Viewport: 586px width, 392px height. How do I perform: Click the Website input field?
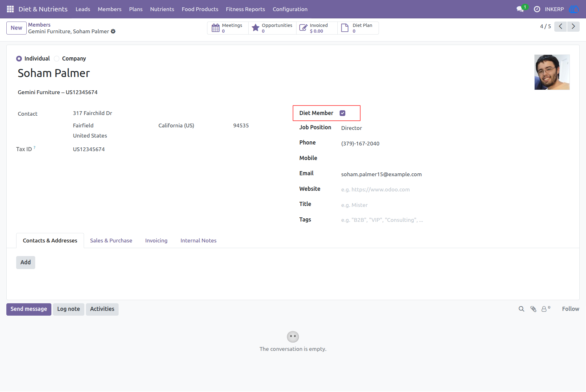[x=455, y=190]
